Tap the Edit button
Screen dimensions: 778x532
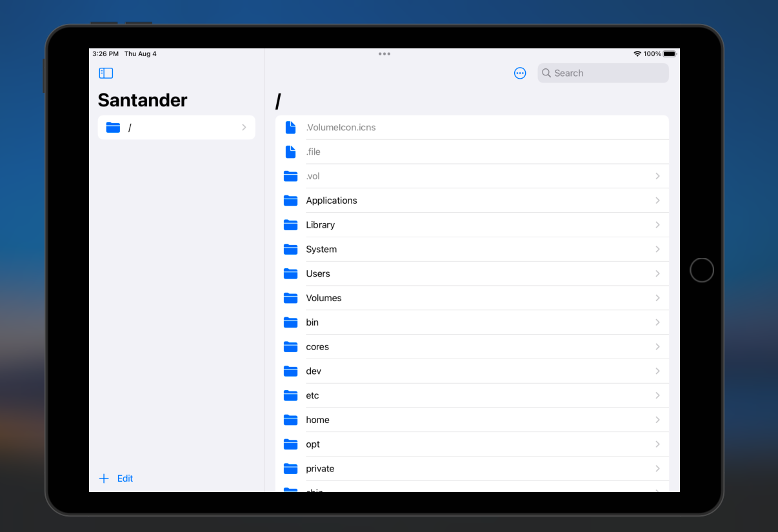(125, 478)
